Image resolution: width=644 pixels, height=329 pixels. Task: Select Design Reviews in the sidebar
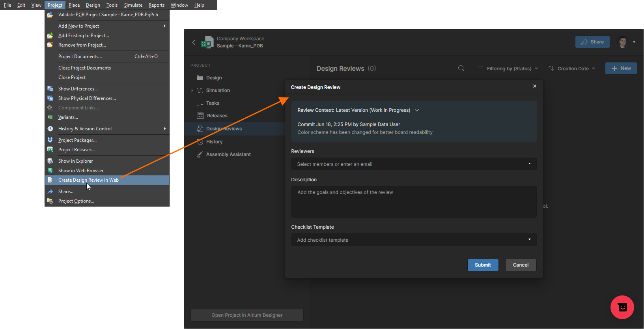(x=234, y=129)
